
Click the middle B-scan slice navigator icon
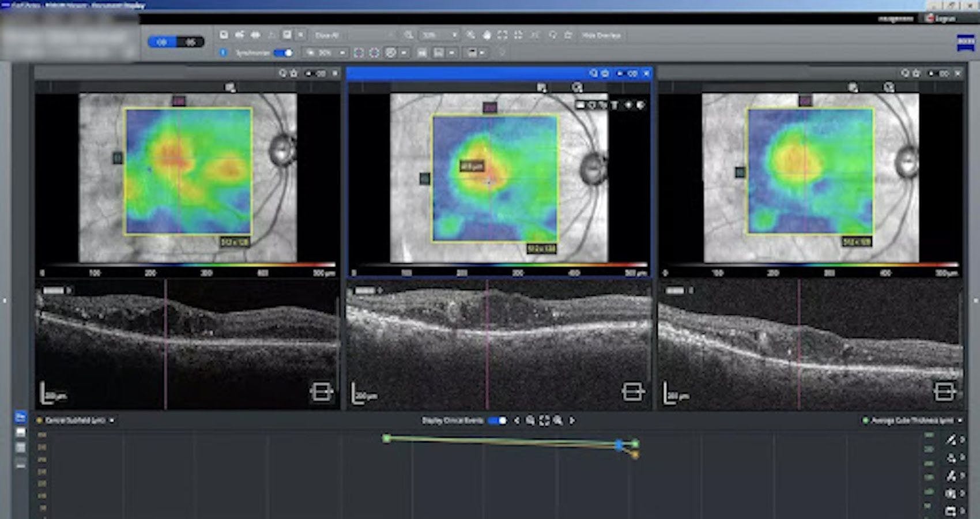(632, 392)
